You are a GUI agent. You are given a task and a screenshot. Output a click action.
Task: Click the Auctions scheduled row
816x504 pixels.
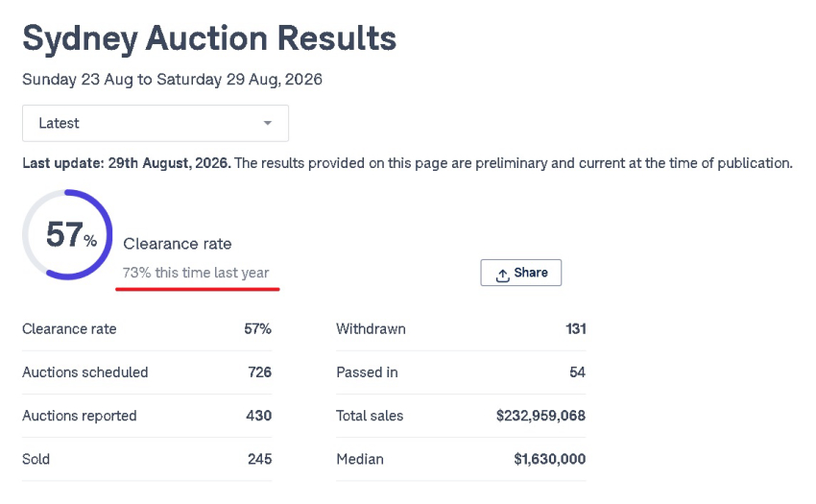pos(147,372)
